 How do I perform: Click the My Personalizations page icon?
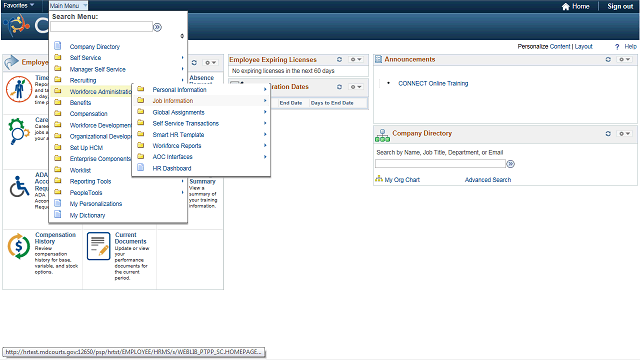click(x=58, y=203)
